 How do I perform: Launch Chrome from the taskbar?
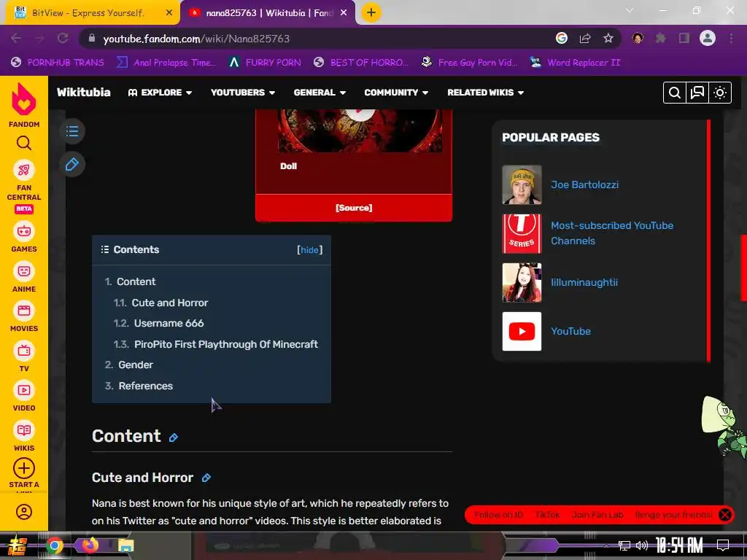[54, 545]
